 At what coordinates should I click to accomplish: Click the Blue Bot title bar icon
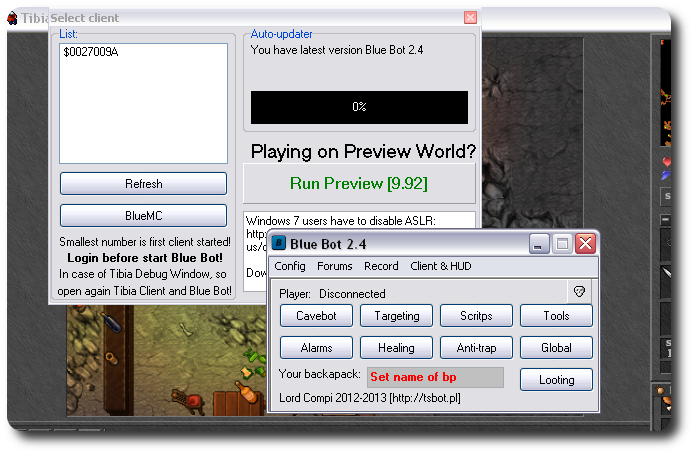280,243
